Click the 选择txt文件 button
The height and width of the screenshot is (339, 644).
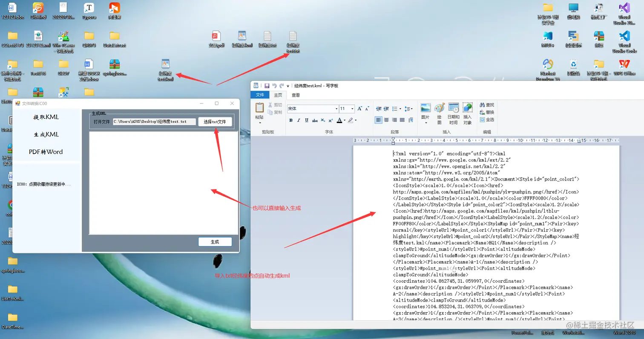tap(215, 122)
